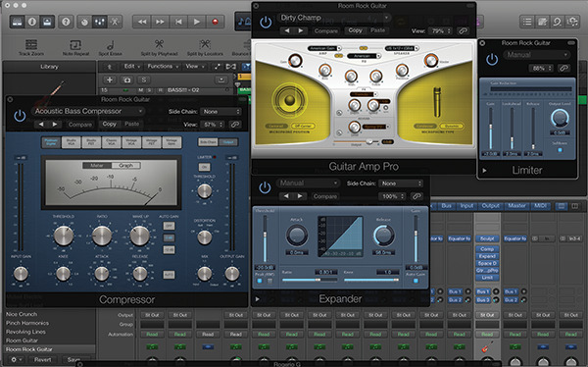The height and width of the screenshot is (367, 588).
Task: Click the Fast Forward transport button
Action: coord(160,22)
